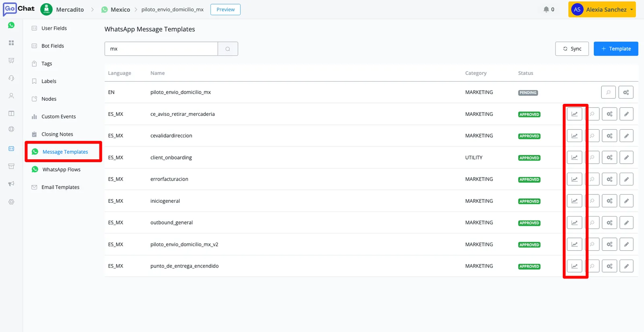Click Status column header
The height and width of the screenshot is (332, 644).
click(x=525, y=73)
